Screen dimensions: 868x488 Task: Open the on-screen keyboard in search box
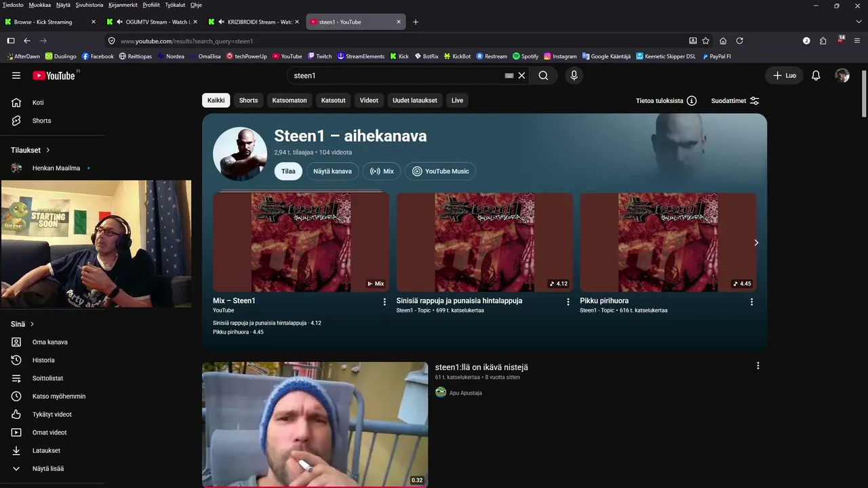[509, 76]
